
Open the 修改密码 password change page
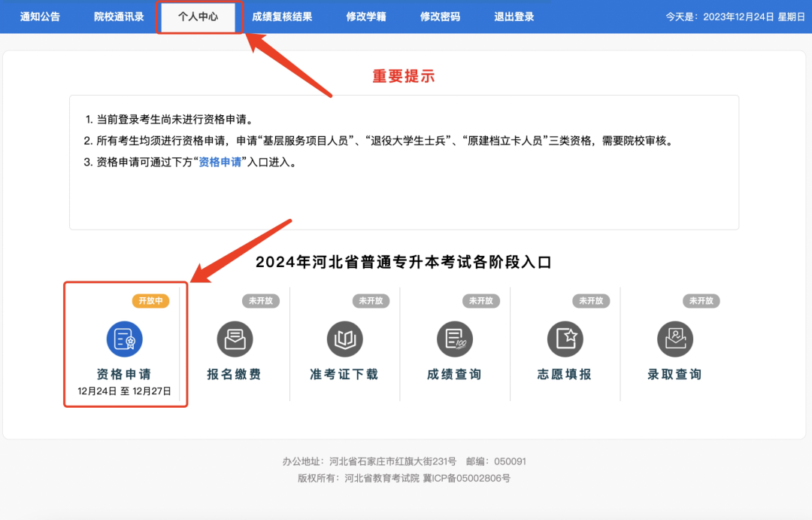[440, 16]
